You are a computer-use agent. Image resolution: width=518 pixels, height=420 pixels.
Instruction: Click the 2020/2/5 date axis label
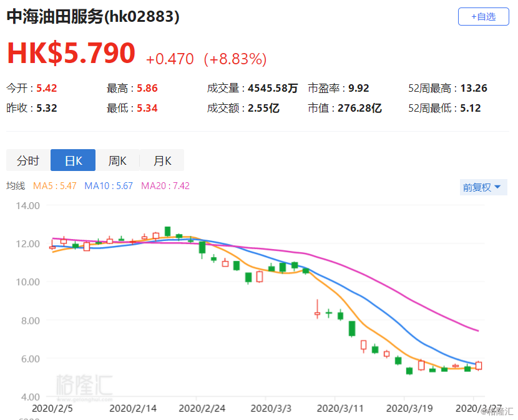(52, 408)
